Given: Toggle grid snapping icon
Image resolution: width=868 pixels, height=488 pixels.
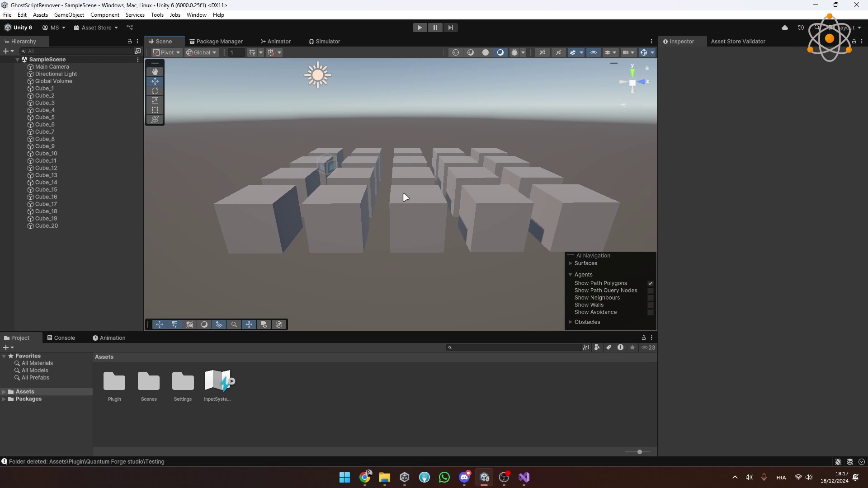Looking at the screenshot, I should click(271, 52).
